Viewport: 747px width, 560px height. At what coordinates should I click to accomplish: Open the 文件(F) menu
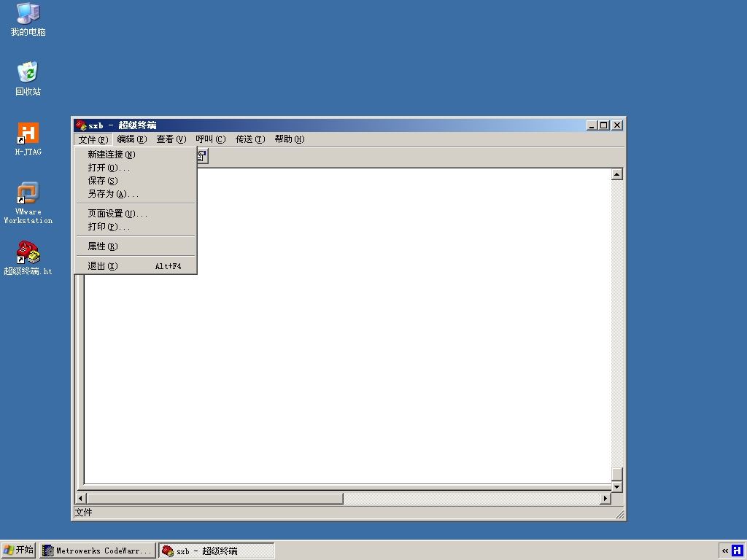[x=93, y=139]
